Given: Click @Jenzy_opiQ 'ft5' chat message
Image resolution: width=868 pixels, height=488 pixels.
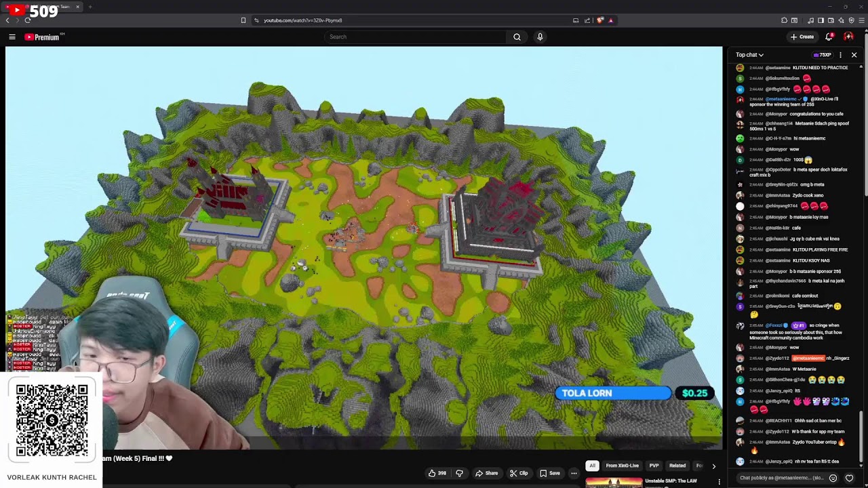Looking at the screenshot, I should [x=797, y=390].
